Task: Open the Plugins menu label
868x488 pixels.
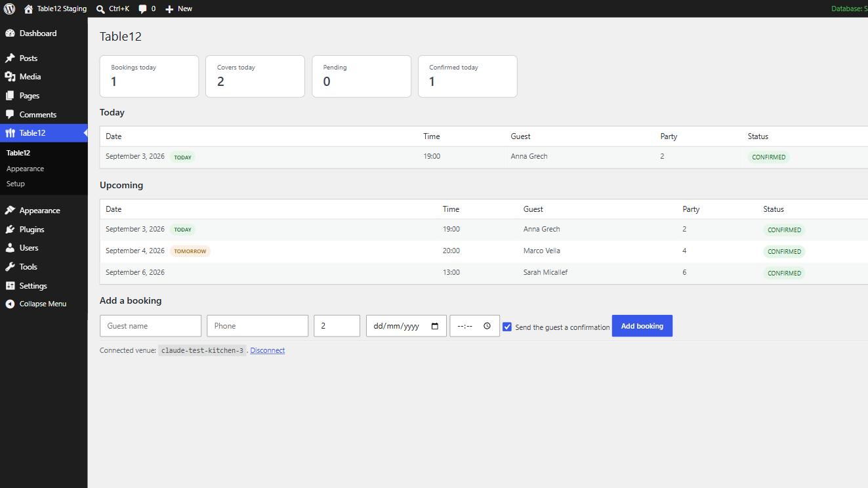Action: tap(31, 230)
